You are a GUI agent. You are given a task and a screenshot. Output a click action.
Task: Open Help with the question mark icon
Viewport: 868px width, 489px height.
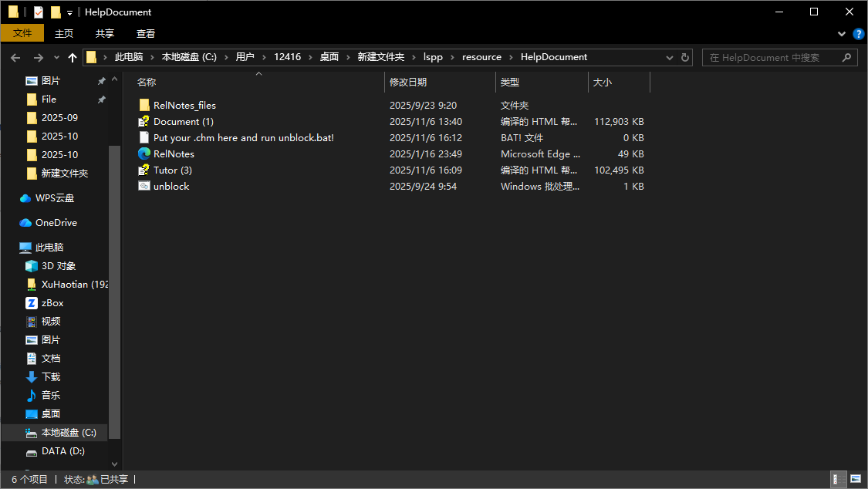coord(858,34)
